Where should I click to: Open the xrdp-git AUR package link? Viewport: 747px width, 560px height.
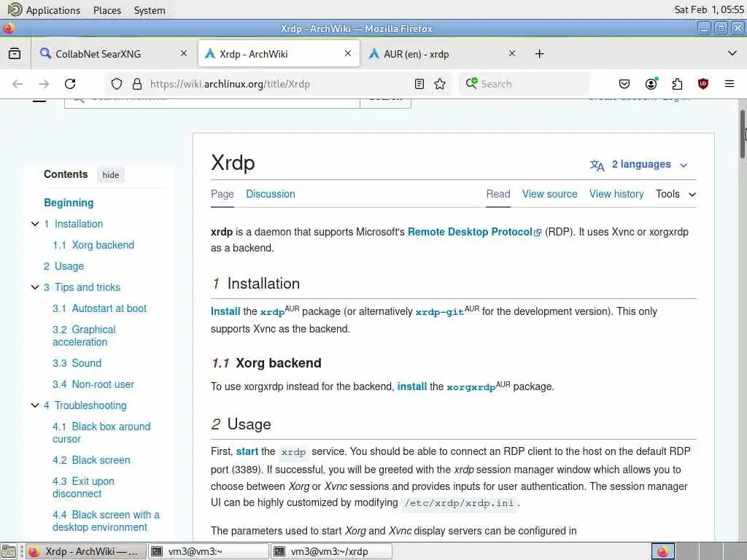[x=439, y=312]
